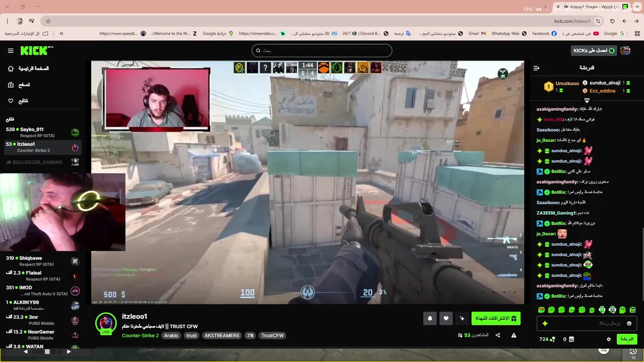Screen dimensions: 644x362
Task: Click Ezz_eddine in gift leaderboard
Action: pyautogui.click(x=602, y=91)
